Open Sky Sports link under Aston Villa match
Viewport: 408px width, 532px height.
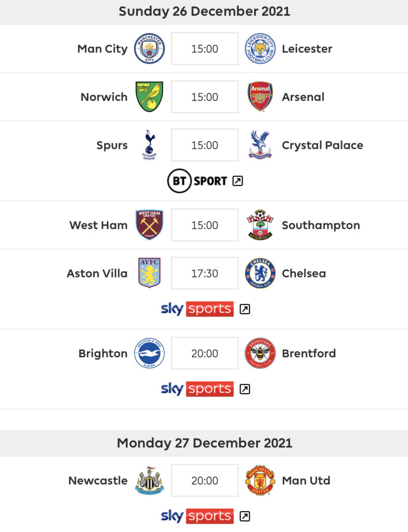click(205, 309)
